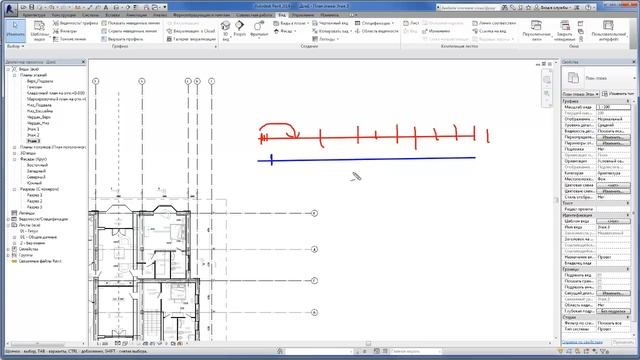640x360 pixels.
Task: Toggle Подрезать вид checkbox in properties
Action: pyautogui.click(x=600, y=276)
